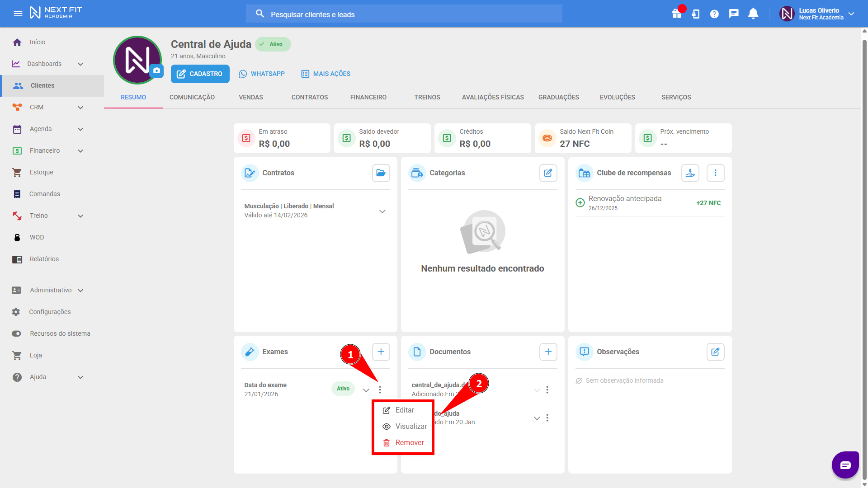Expand the Dashboards sidebar menu
The image size is (868, 488).
(80, 64)
